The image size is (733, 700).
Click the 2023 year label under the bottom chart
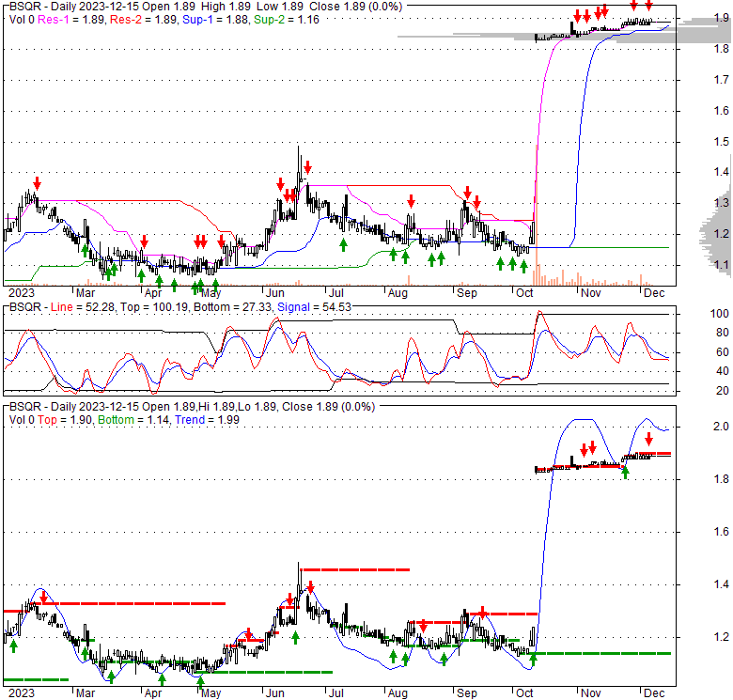click(x=22, y=693)
